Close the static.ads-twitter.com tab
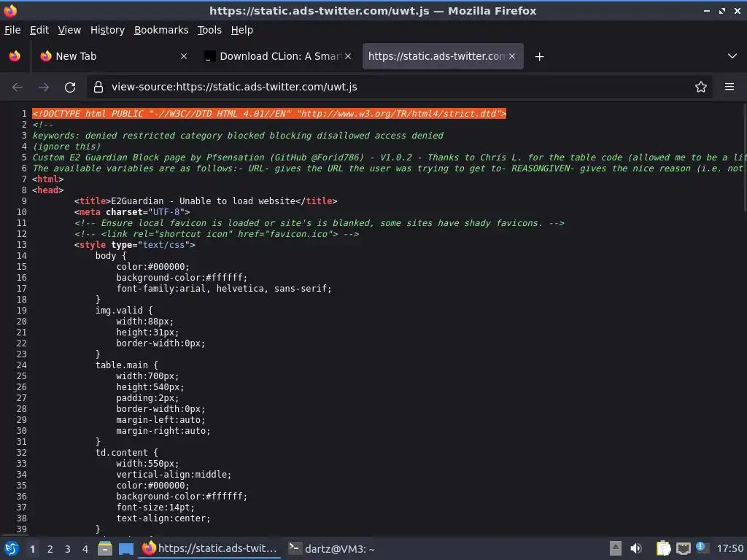Screen dimensions: 747x560 [x=512, y=56]
